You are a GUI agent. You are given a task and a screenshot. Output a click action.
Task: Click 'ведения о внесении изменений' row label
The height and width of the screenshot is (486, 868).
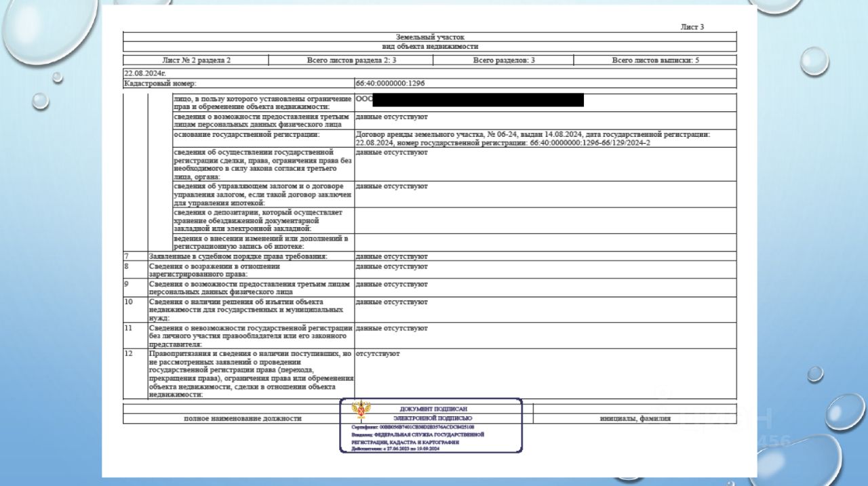(x=262, y=243)
